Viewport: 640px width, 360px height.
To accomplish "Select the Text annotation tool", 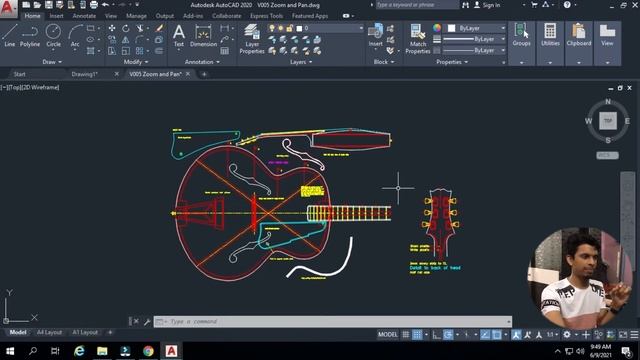I will (x=179, y=36).
